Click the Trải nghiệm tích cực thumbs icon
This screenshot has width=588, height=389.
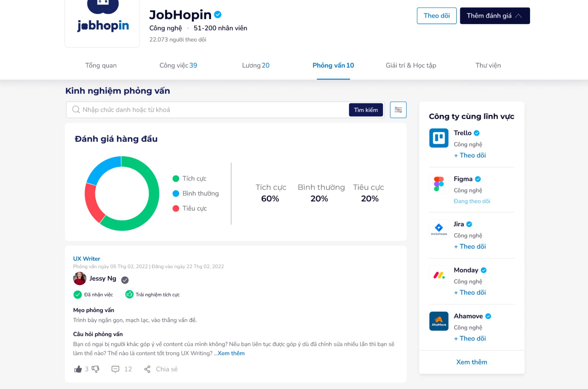point(129,294)
